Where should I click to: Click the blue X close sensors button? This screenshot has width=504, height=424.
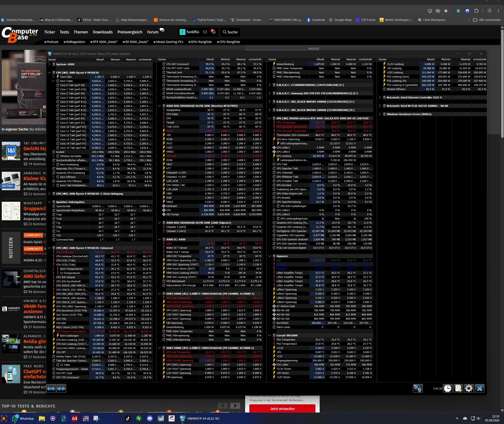click(x=480, y=388)
